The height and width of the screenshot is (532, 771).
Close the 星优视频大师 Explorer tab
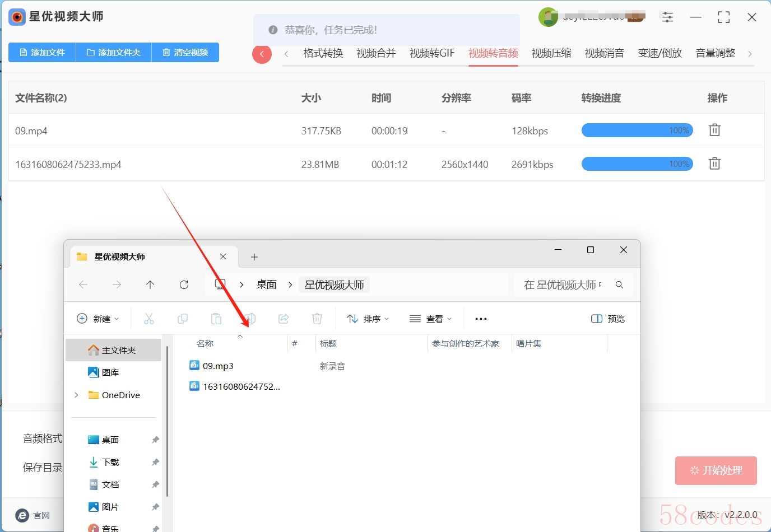(223, 256)
